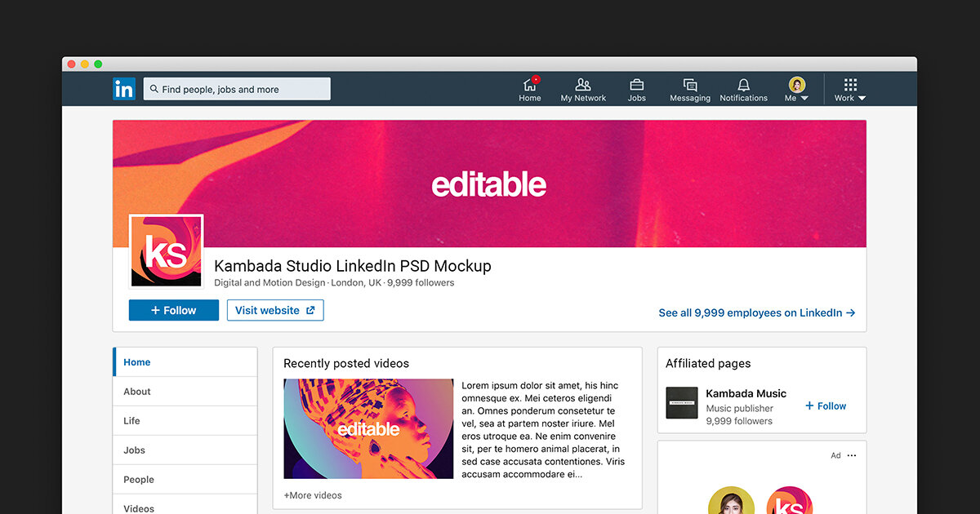Click the search input field
This screenshot has width=980, height=514.
[x=237, y=88]
